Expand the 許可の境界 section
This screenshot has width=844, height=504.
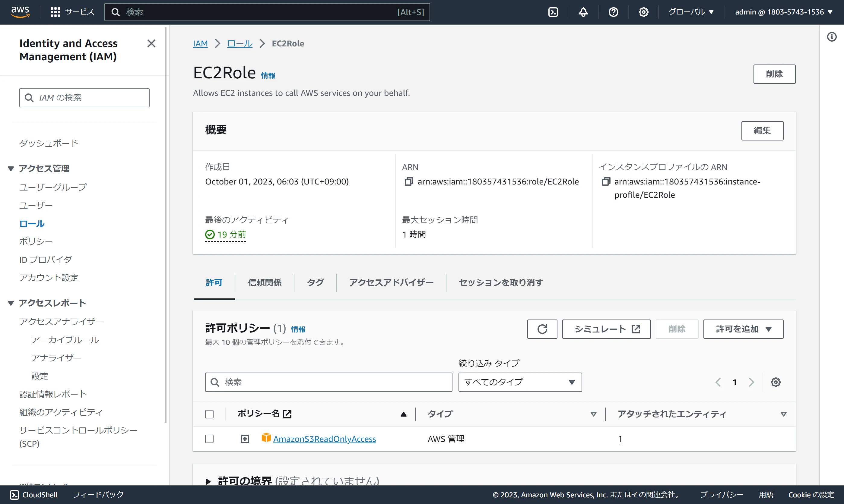click(209, 481)
